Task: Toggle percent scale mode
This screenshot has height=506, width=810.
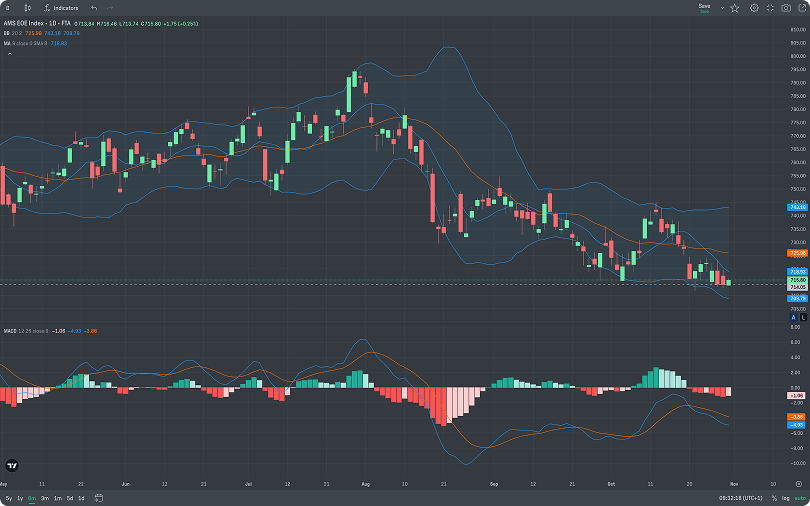Action: pos(773,498)
